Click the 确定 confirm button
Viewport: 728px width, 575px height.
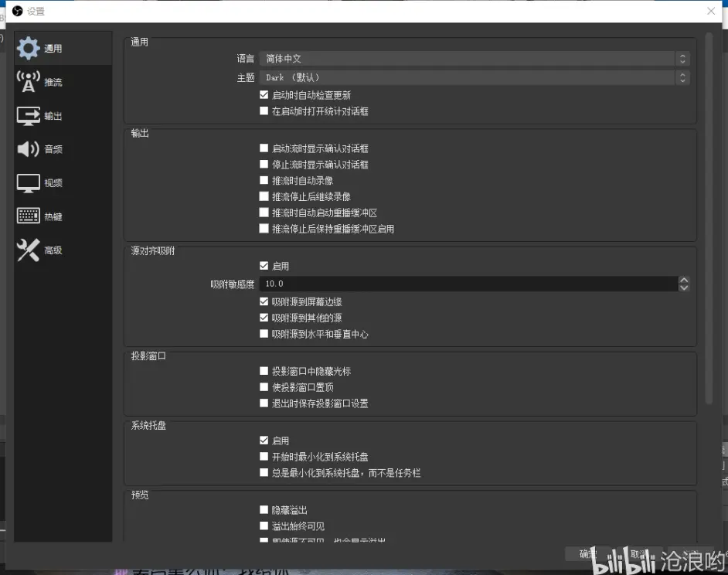pyautogui.click(x=588, y=553)
